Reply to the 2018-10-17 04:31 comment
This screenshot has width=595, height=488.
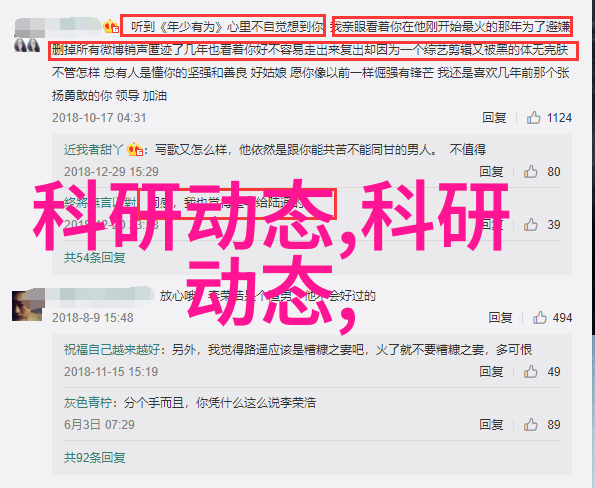point(494,118)
